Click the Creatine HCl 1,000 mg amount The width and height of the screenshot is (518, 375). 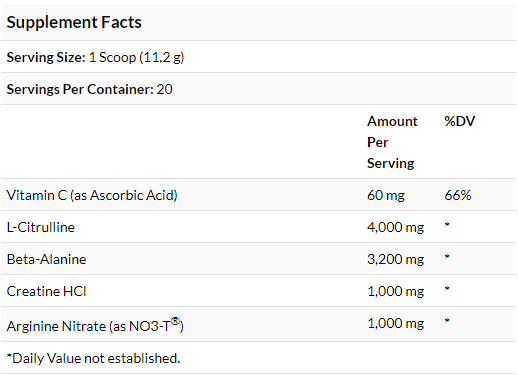[396, 291]
